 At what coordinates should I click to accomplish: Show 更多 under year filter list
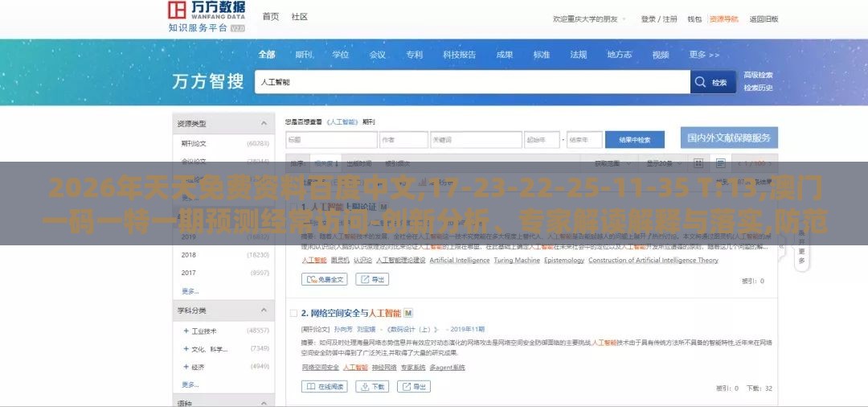pos(190,290)
